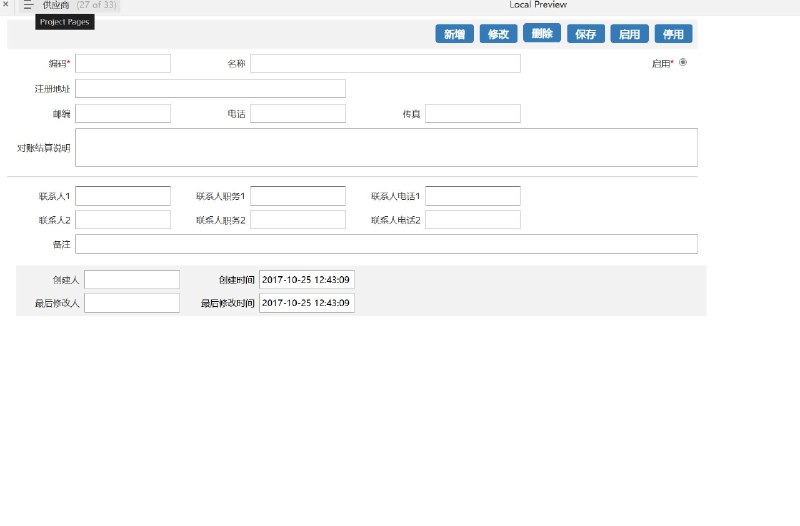Focus the 最后修改人 input field
The width and height of the screenshot is (800, 526).
[x=132, y=303]
